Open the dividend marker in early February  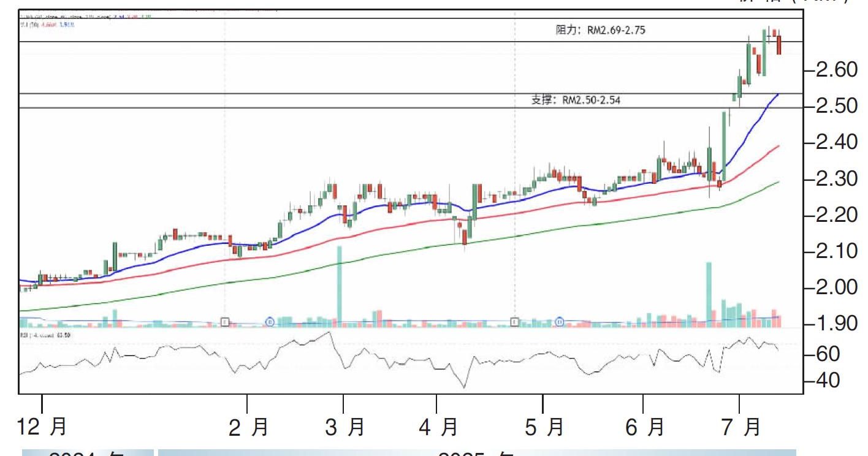pyautogui.click(x=270, y=321)
